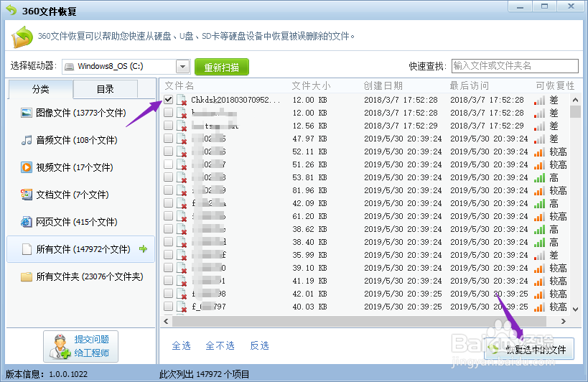
Task: Select 音频文件 (108个文件) category
Action: (x=80, y=140)
